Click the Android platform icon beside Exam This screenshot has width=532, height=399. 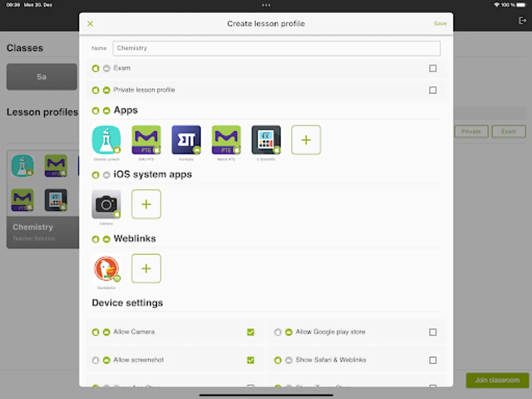tap(106, 68)
